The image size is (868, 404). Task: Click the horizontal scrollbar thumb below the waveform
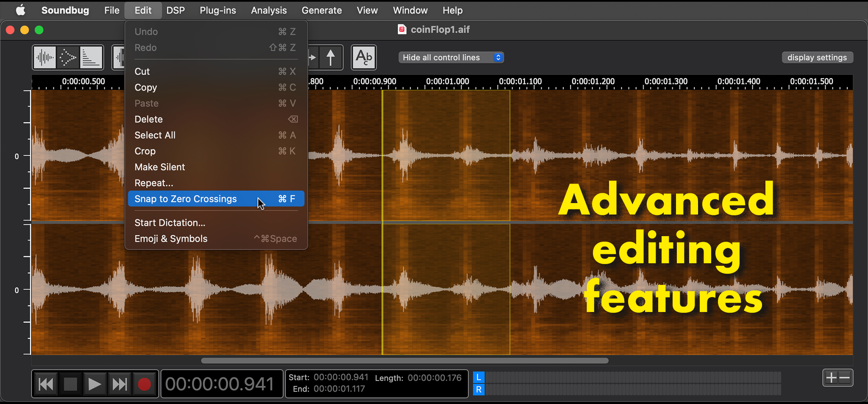point(405,361)
